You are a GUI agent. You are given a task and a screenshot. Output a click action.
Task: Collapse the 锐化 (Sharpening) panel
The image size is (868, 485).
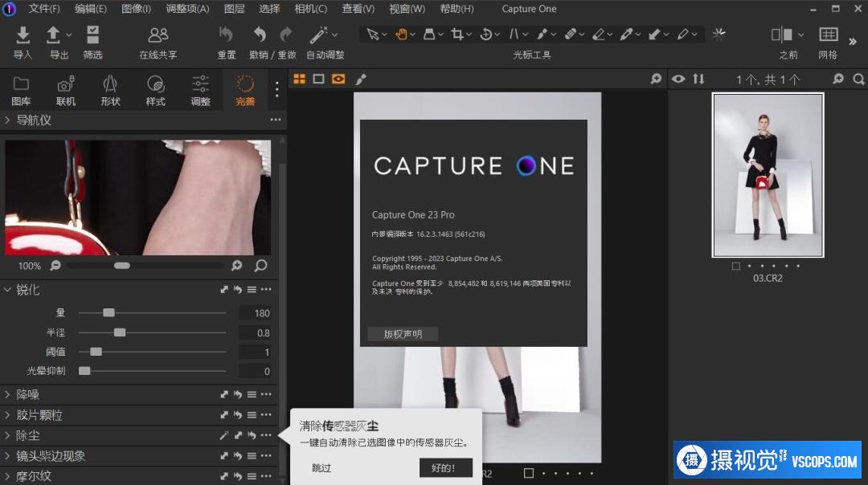(x=7, y=289)
